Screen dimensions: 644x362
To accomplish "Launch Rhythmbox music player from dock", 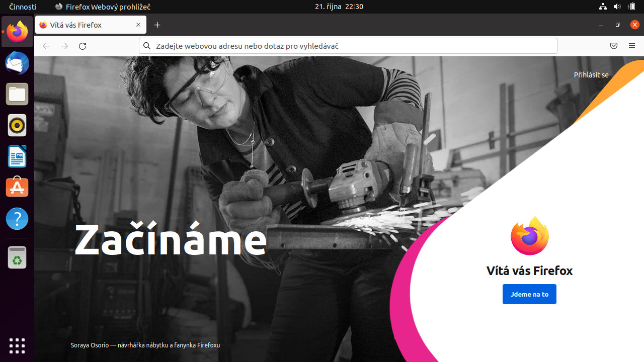I will (x=17, y=126).
